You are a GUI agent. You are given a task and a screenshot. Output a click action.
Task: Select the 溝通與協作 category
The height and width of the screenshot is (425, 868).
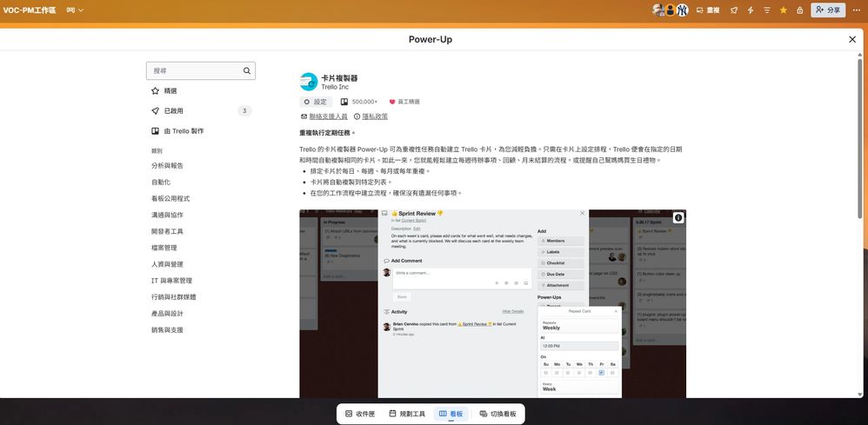coord(167,215)
